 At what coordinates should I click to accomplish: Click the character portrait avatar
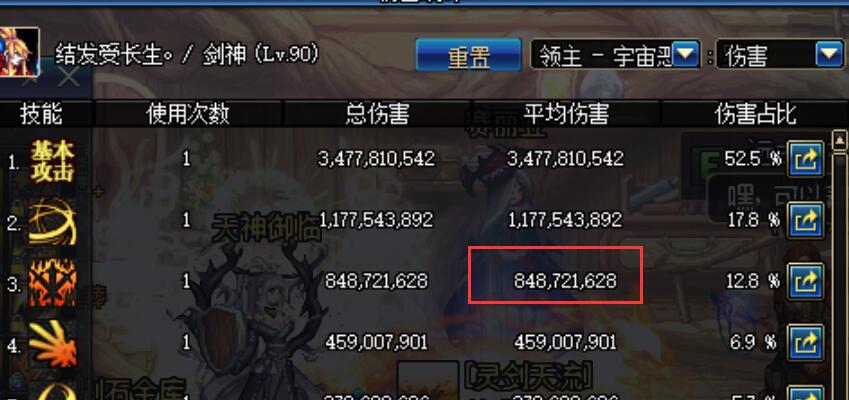coord(19,52)
